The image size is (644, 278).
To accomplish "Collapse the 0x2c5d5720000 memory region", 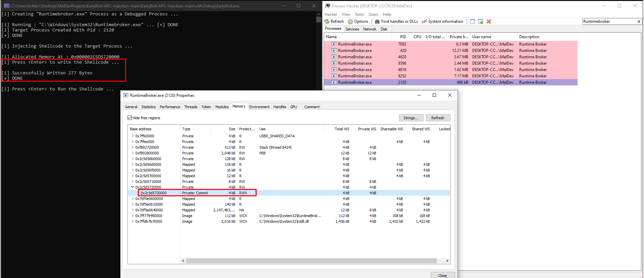I will (132, 187).
